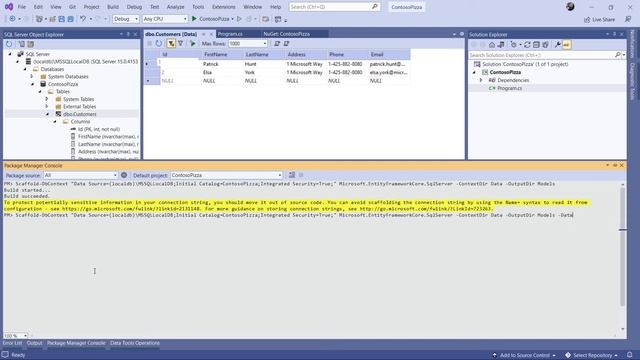
Task: Select the Id (PK, int, not null) column
Action: [99, 129]
